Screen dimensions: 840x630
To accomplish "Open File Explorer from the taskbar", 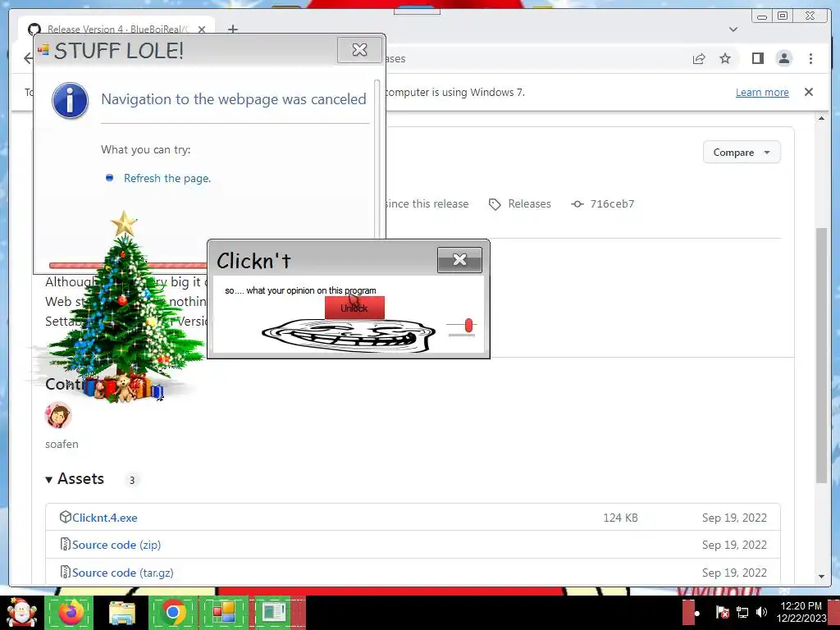I will pos(122,612).
